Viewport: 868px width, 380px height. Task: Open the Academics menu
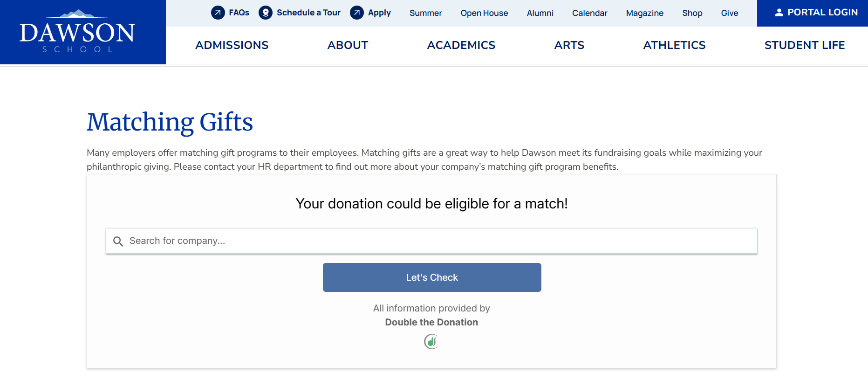pyautogui.click(x=461, y=45)
